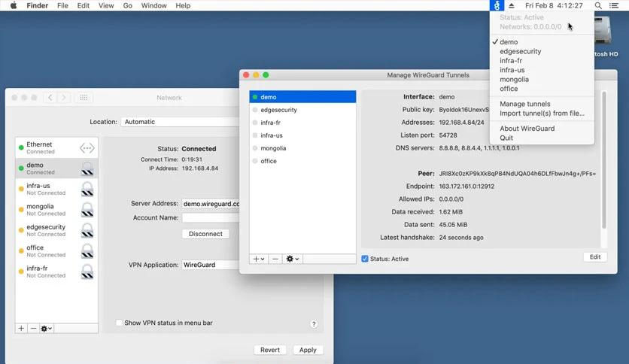Click the edgesecurity padlock icon in Network
The image size is (629, 364).
pyautogui.click(x=87, y=230)
